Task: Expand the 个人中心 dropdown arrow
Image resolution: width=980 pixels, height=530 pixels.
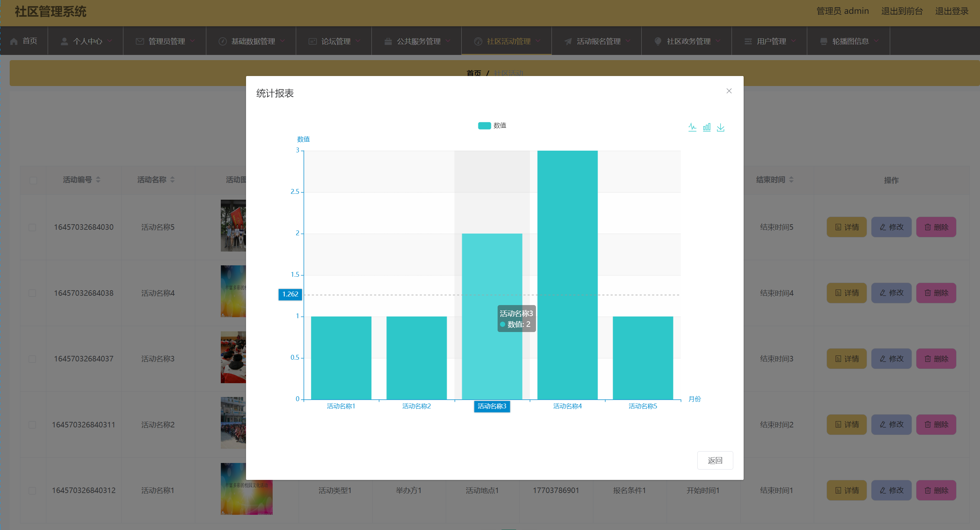Action: coord(110,41)
